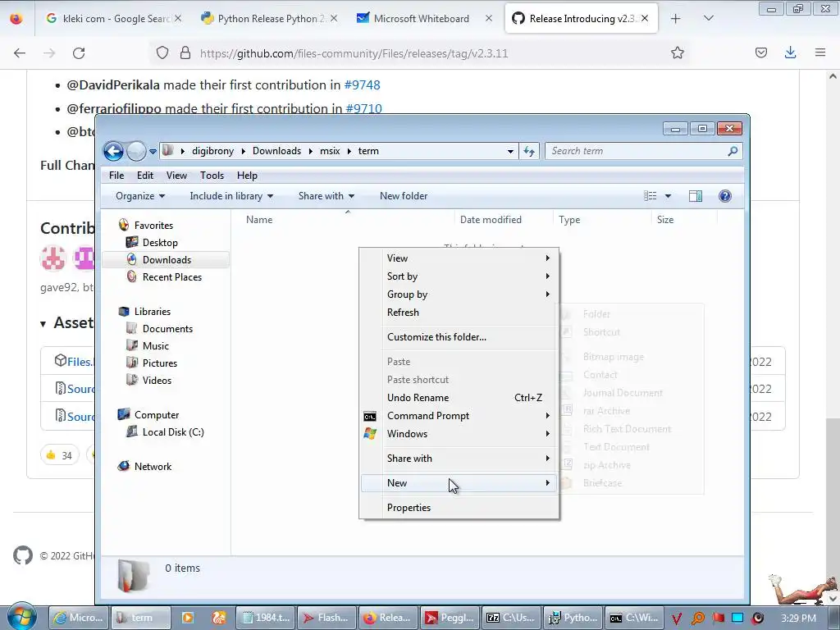The image size is (840, 630).
Task: Open Firefox downloads arrow icon
Action: pyautogui.click(x=790, y=52)
